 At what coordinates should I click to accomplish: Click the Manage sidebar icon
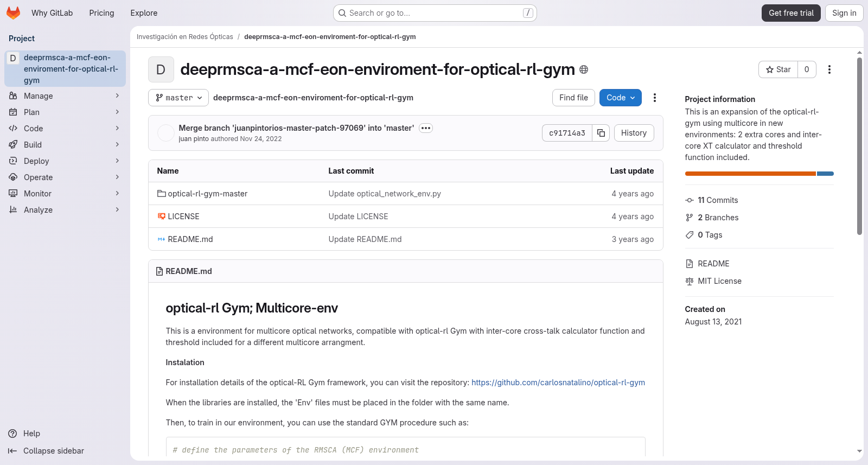click(x=13, y=96)
